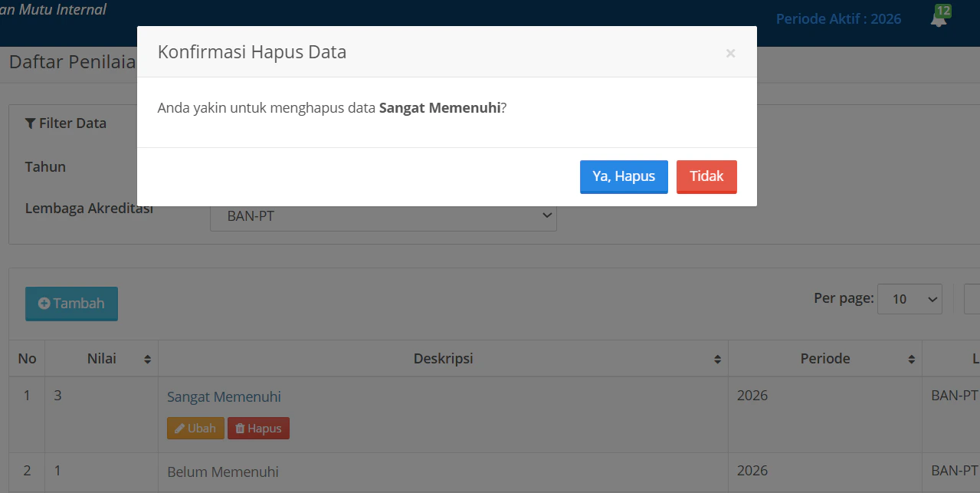Click the filter icon beside Filter Data
The width and height of the screenshot is (980, 493).
[30, 123]
